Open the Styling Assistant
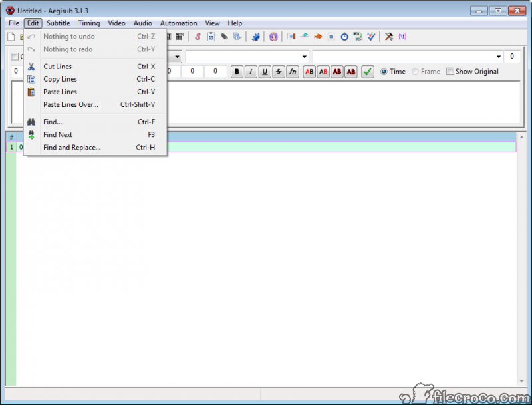The image size is (532, 405). tap(305, 37)
